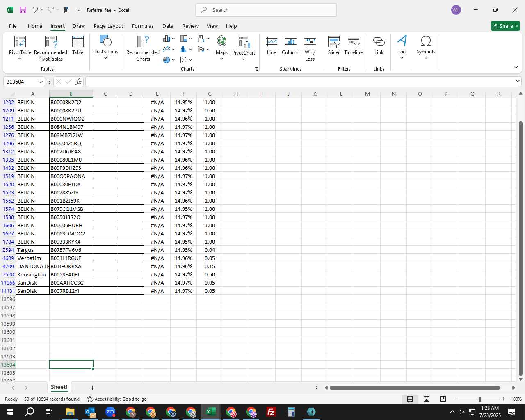Click the zoom out minus button
525x420 pixels.
pyautogui.click(x=455, y=399)
